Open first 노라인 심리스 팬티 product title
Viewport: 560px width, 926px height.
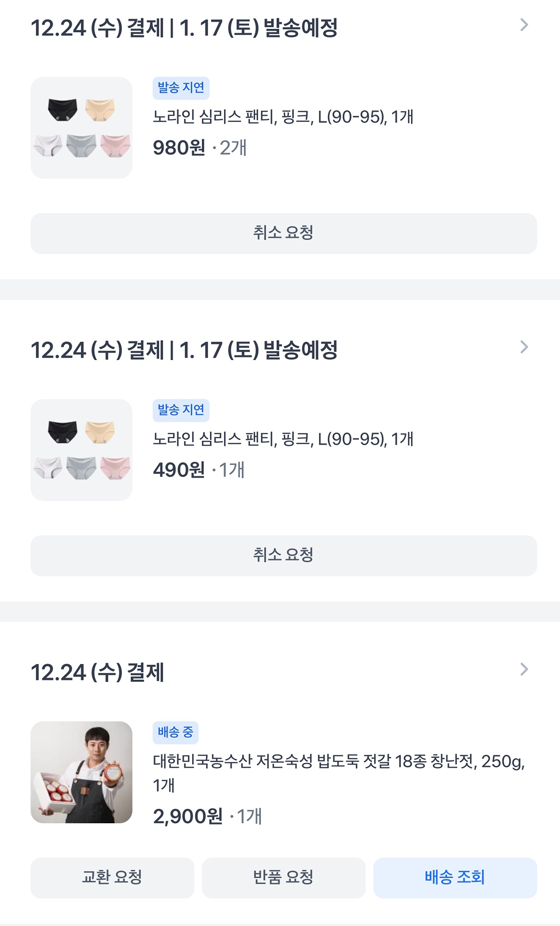283,117
